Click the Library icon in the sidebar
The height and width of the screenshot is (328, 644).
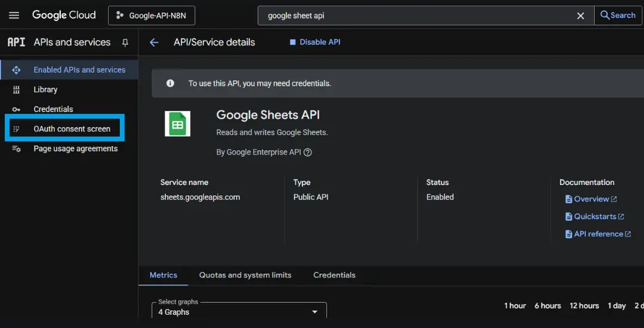click(x=17, y=89)
